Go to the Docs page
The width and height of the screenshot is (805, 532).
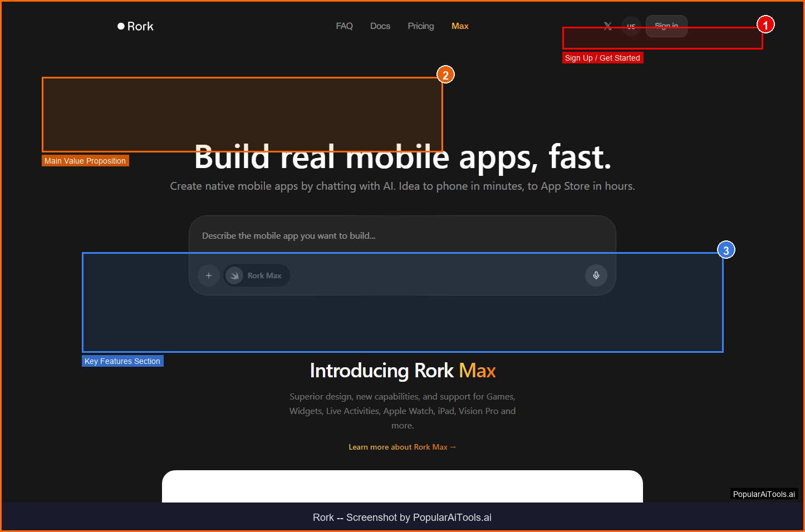tap(380, 26)
